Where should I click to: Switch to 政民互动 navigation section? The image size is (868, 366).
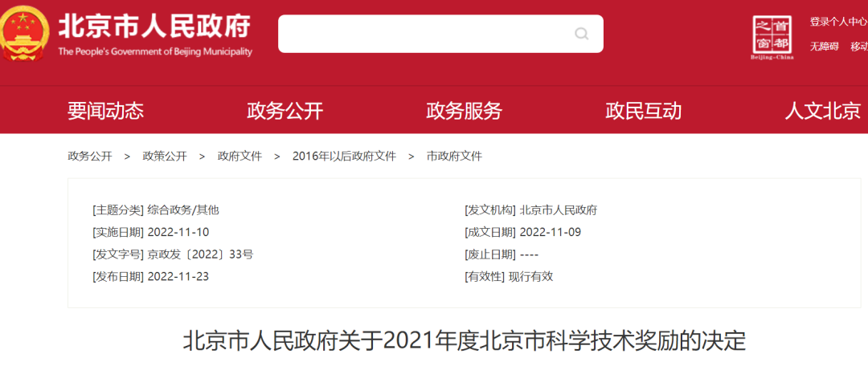[643, 111]
